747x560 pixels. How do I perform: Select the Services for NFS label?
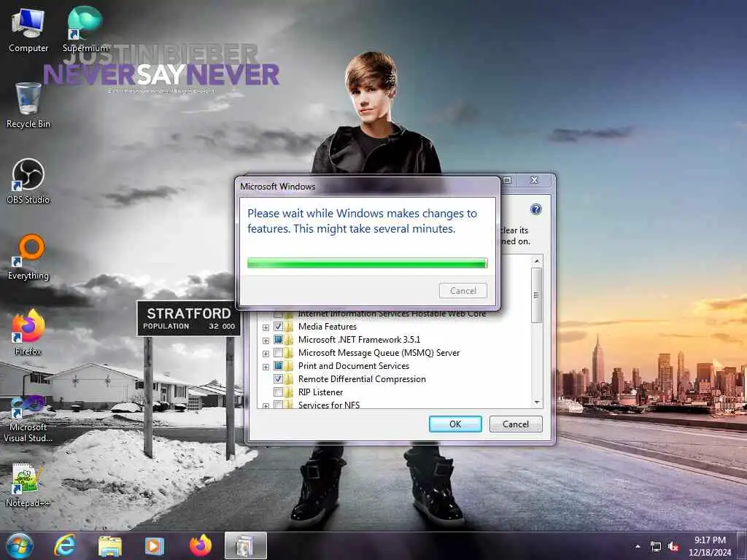(329, 405)
